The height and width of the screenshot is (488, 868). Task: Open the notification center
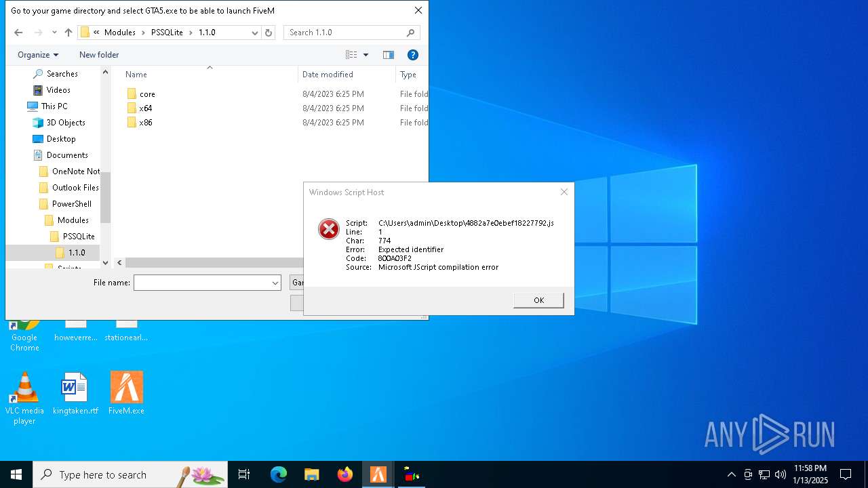tap(846, 474)
